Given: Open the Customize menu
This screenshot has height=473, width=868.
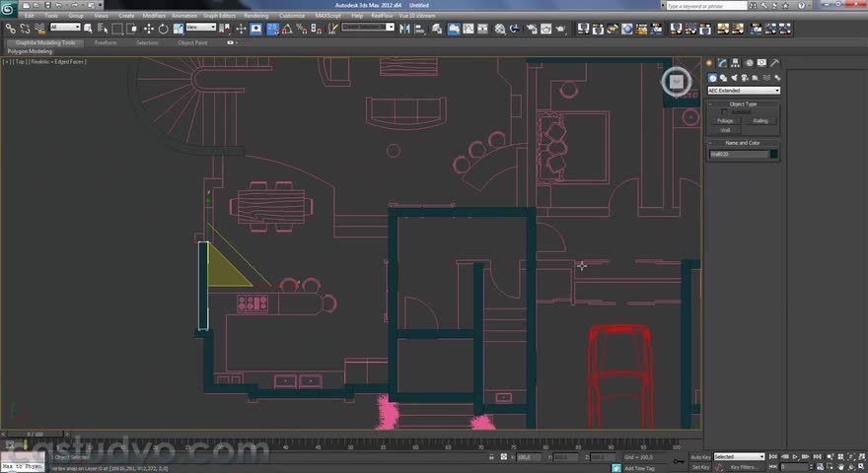Looking at the screenshot, I should (292, 16).
